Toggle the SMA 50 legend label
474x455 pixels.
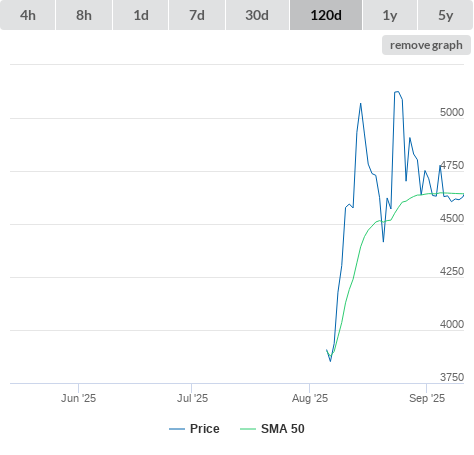point(283,429)
